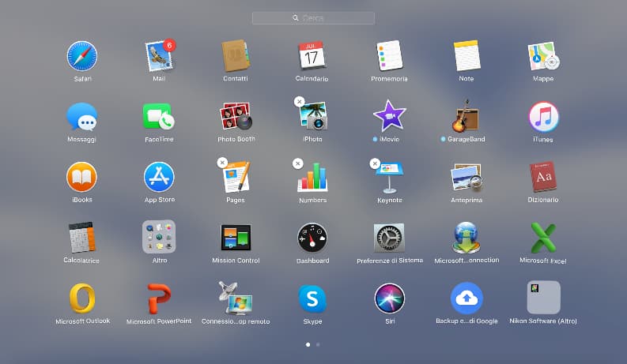The width and height of the screenshot is (627, 364).
Task: Go to second Launchpad page dot
Action: coord(318,344)
